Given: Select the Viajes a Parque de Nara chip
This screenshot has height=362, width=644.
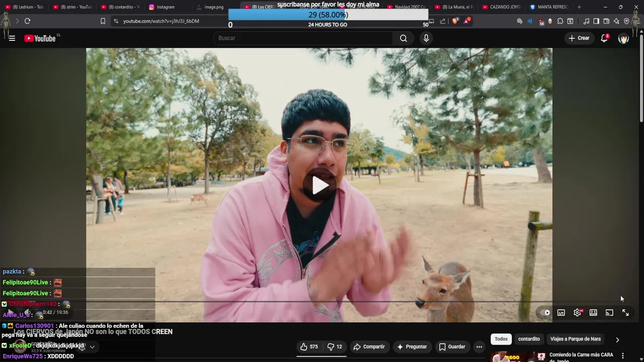Looking at the screenshot, I should pyautogui.click(x=576, y=339).
